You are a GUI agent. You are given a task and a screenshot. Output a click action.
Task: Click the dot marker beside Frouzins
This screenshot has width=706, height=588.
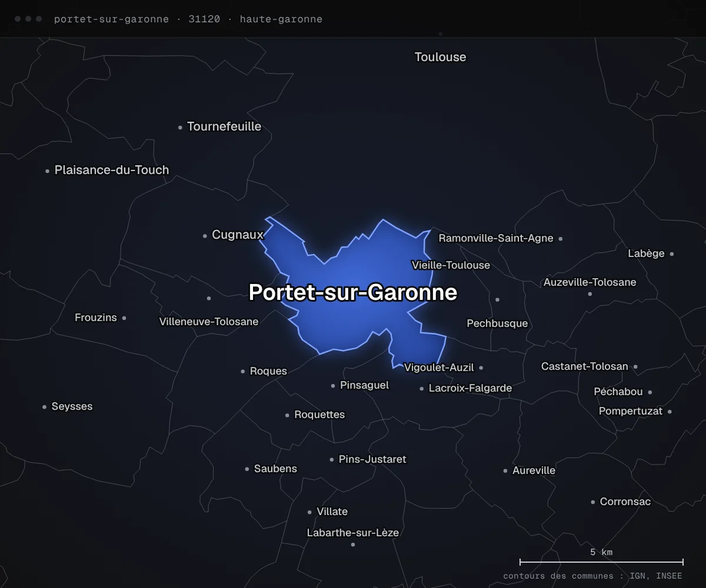coord(124,318)
